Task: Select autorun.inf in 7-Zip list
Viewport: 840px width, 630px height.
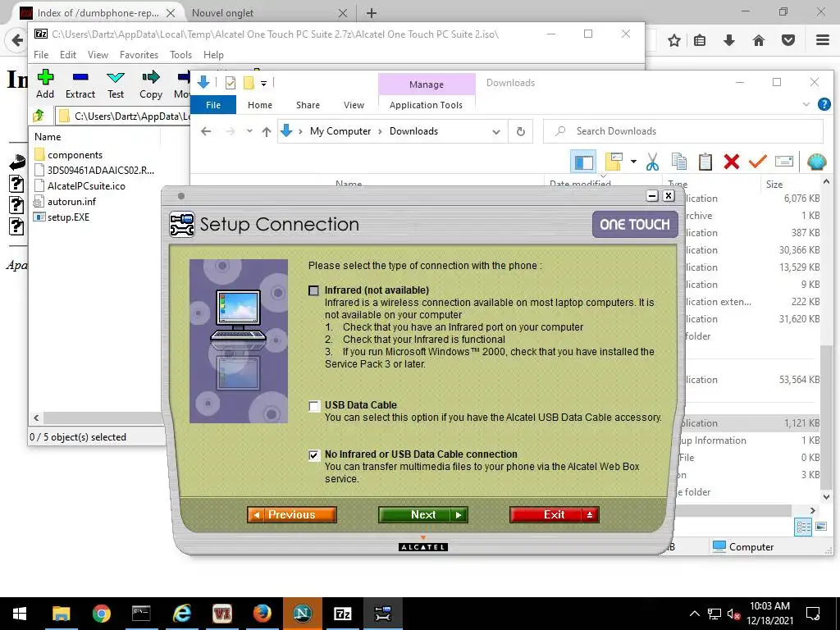Action: (71, 202)
